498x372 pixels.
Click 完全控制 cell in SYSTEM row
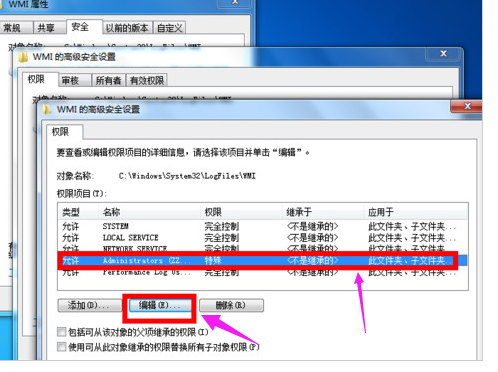222,226
